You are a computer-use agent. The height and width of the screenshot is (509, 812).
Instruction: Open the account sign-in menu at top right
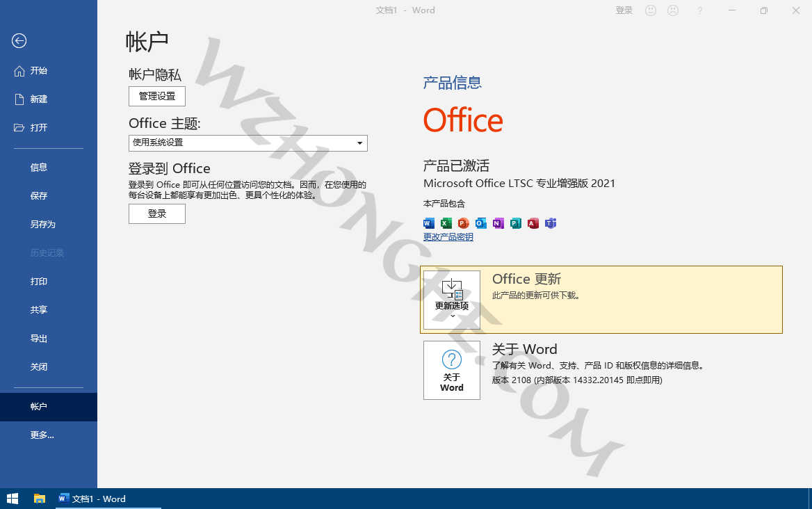(x=624, y=10)
